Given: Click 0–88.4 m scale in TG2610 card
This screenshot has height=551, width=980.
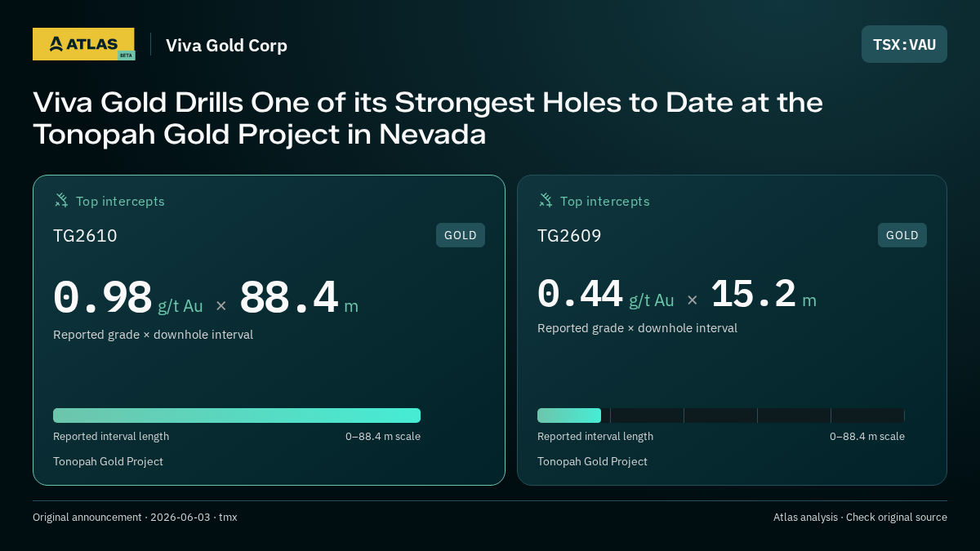Looking at the screenshot, I should point(383,437).
